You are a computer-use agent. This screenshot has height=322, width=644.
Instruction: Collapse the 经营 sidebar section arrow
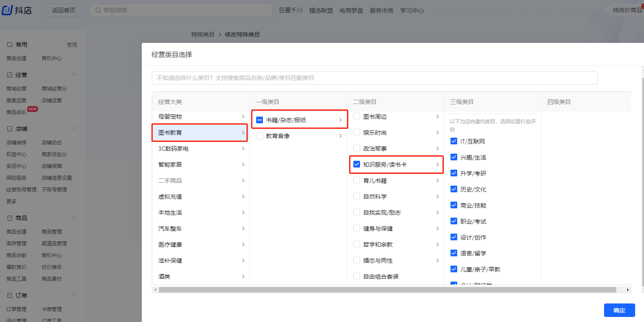(x=74, y=75)
